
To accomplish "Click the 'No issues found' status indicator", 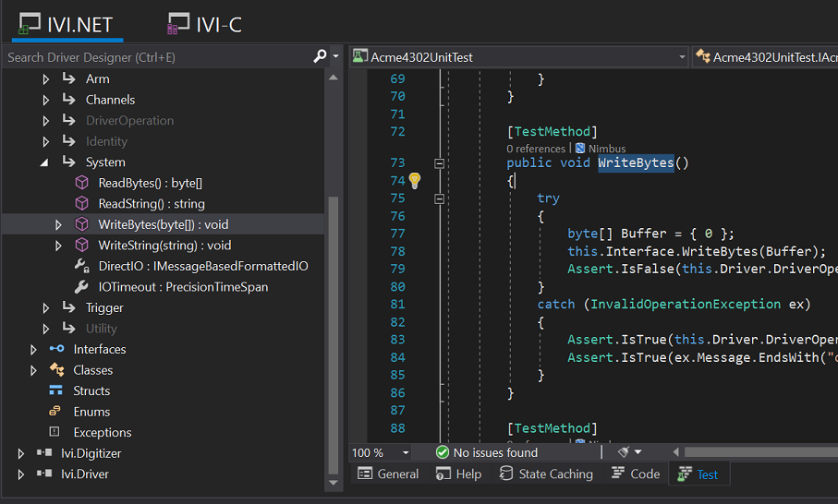I will click(x=487, y=452).
